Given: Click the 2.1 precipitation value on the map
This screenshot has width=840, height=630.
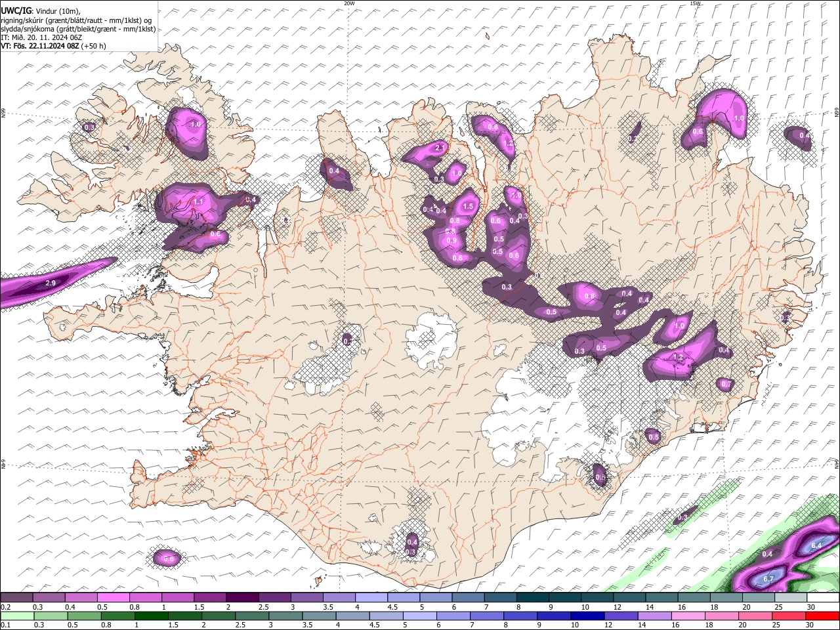Looking at the screenshot, I should [440, 148].
